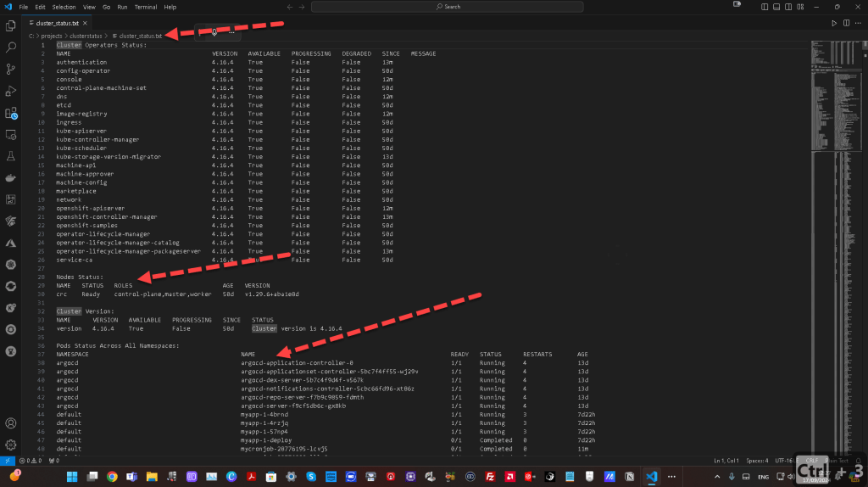Open Customize Layout options
The width and height of the screenshot is (868, 487).
pyautogui.click(x=800, y=7)
